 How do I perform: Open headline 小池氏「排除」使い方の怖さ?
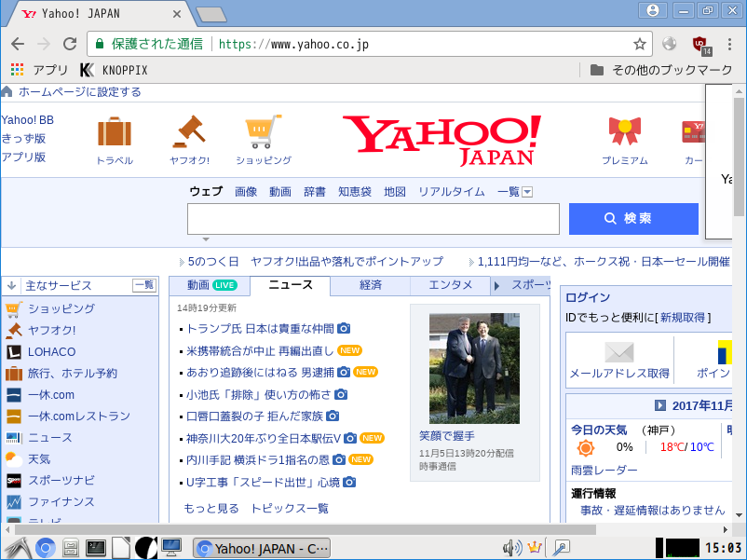258,395
